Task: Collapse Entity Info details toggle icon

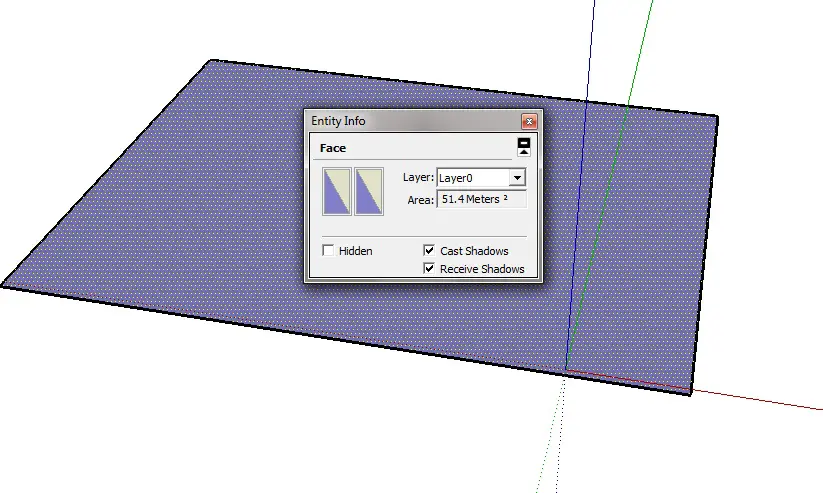Action: pyautogui.click(x=524, y=147)
